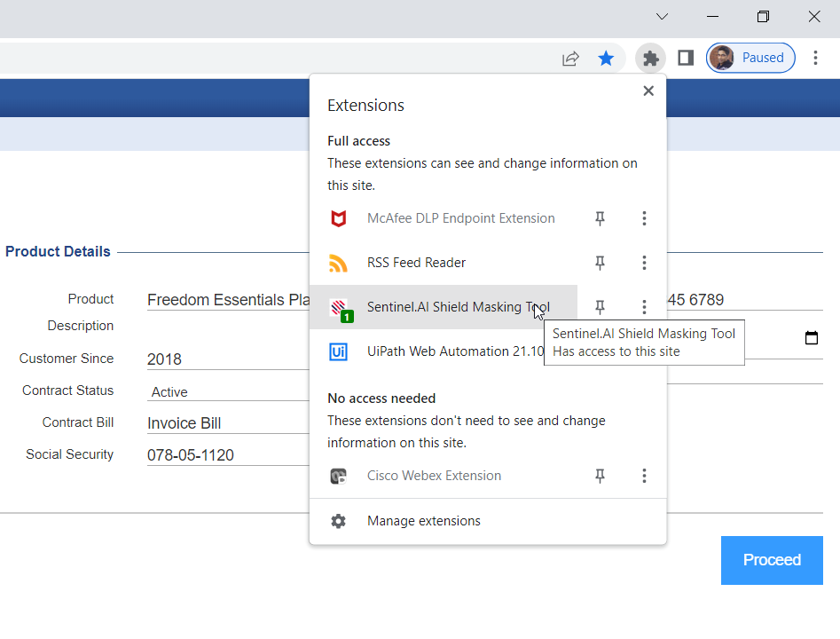Open more options for Cisco Webex Extension

click(x=644, y=476)
